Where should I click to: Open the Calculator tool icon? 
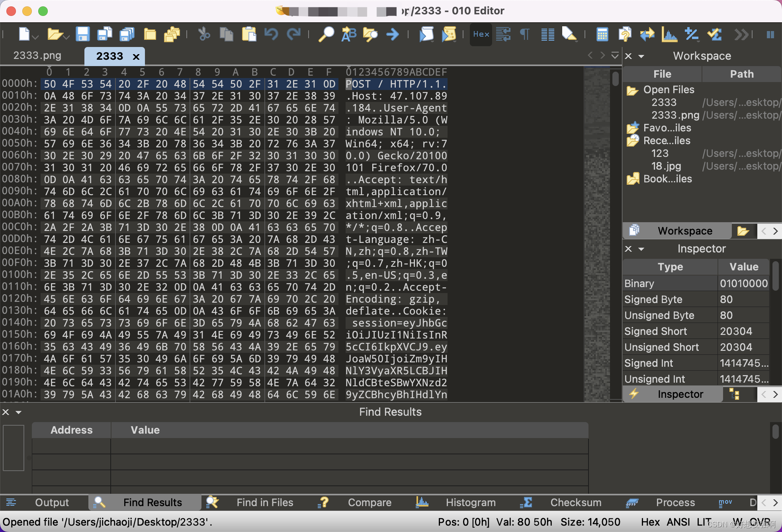point(602,35)
